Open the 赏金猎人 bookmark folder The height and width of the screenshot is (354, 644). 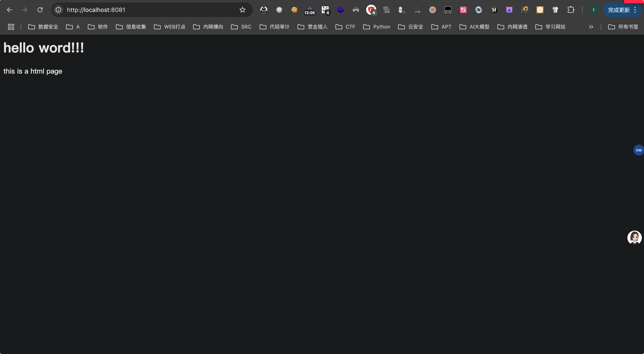312,27
